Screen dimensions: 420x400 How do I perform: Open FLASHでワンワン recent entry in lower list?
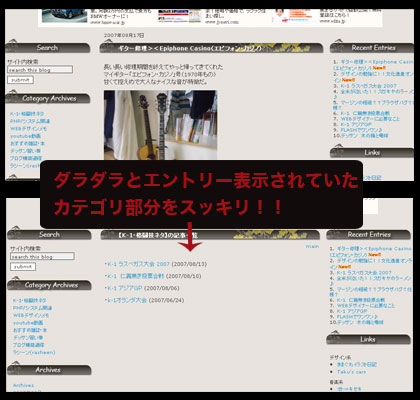[357, 317]
